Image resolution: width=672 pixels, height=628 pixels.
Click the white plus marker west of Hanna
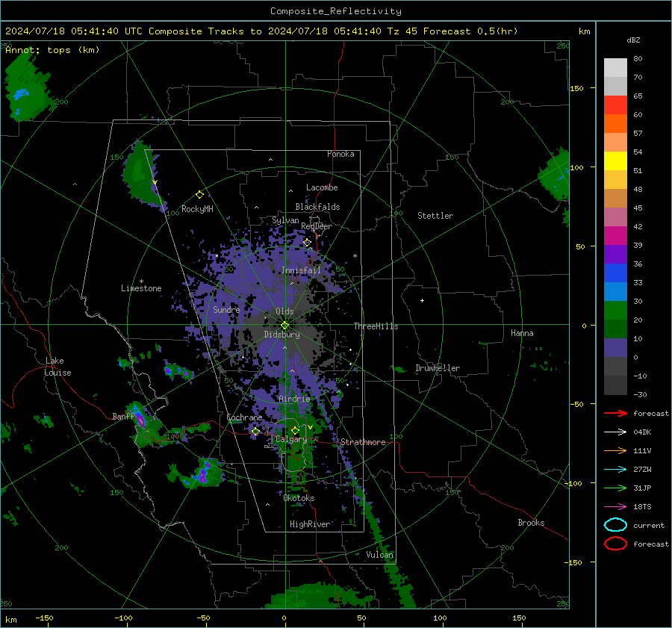[x=422, y=300]
